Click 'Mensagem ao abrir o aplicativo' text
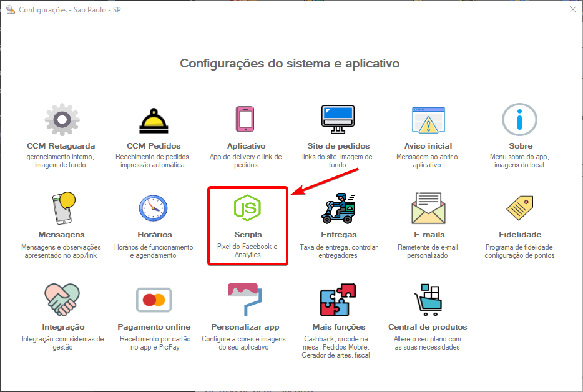583x392 pixels. click(x=427, y=161)
